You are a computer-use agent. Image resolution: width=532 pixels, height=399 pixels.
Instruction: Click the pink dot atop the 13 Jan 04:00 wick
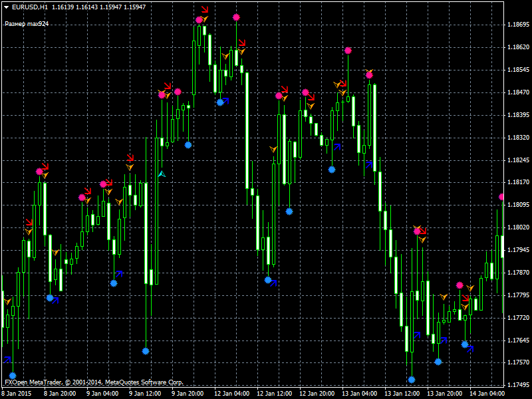click(348, 51)
